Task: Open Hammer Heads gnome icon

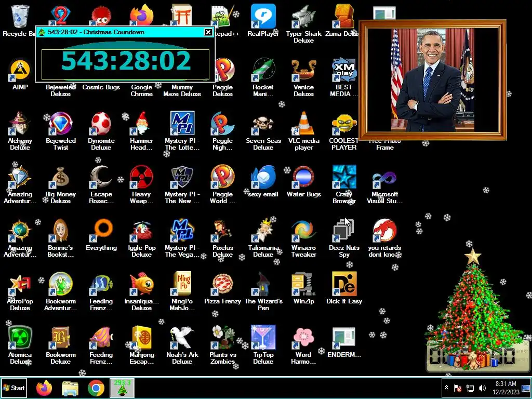Action: click(x=141, y=124)
